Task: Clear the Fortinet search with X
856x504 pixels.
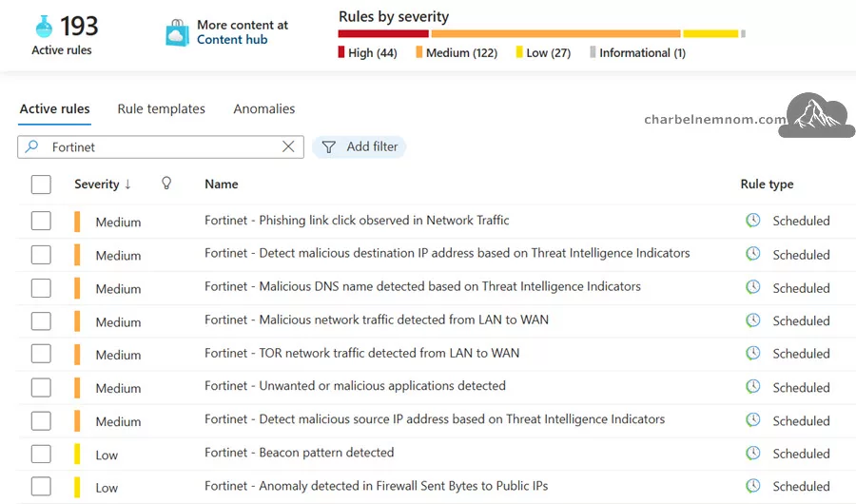Action: coord(288,146)
